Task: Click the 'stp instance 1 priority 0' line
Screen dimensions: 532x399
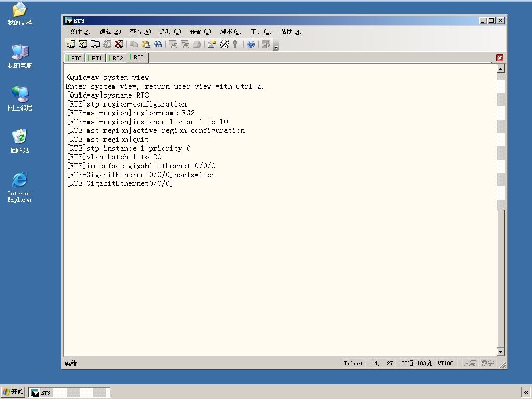Action: tap(128, 148)
